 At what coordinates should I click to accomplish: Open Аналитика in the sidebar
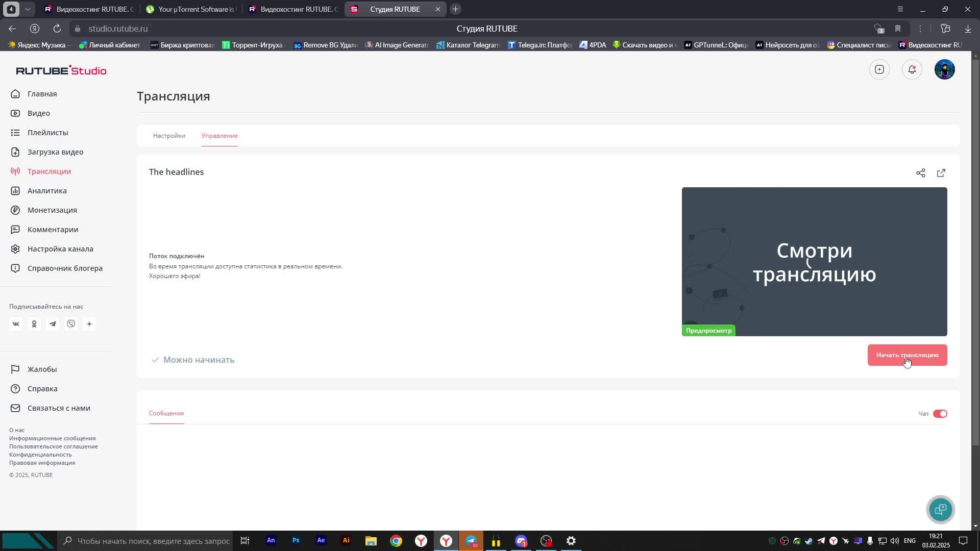click(47, 191)
